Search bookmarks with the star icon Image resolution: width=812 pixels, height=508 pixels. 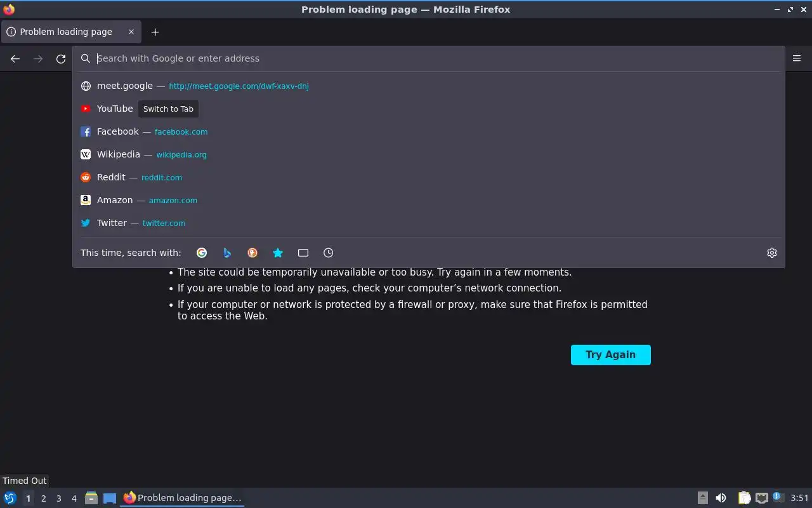278,253
